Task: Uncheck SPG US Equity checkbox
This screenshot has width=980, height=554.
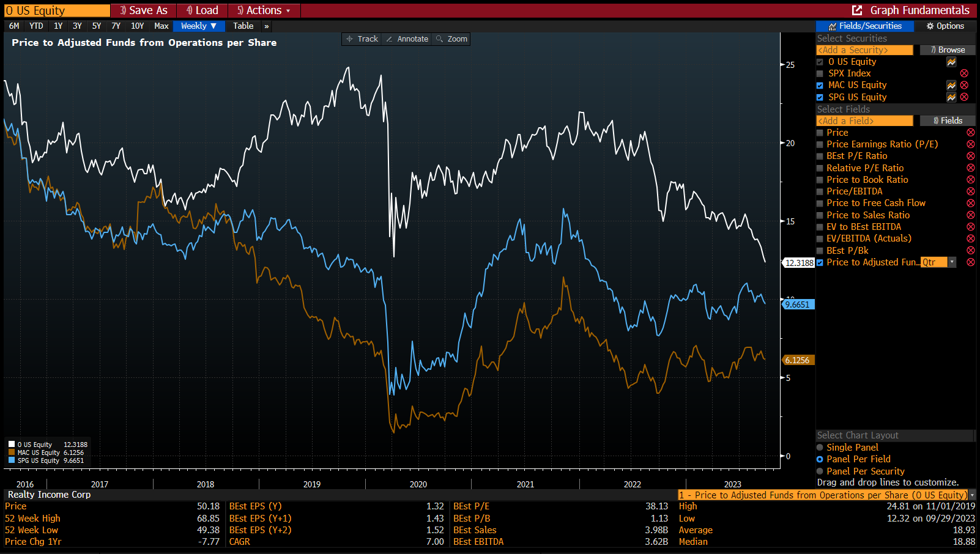Action: (820, 97)
